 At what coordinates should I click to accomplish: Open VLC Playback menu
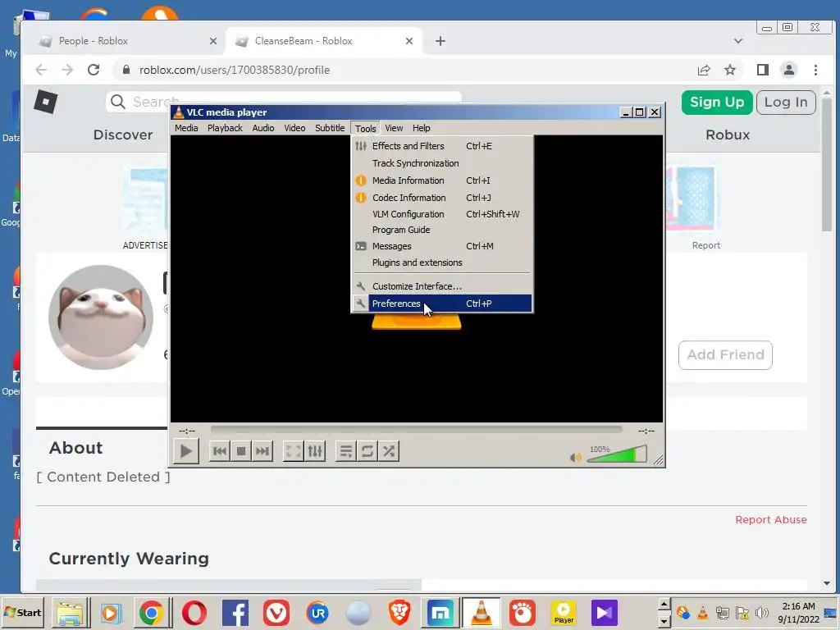click(225, 128)
